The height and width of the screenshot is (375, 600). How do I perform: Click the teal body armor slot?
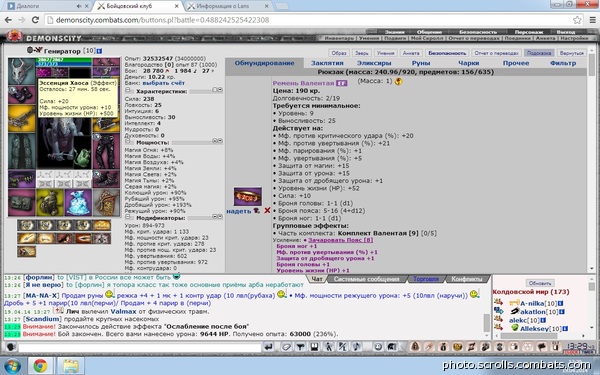coord(22,151)
